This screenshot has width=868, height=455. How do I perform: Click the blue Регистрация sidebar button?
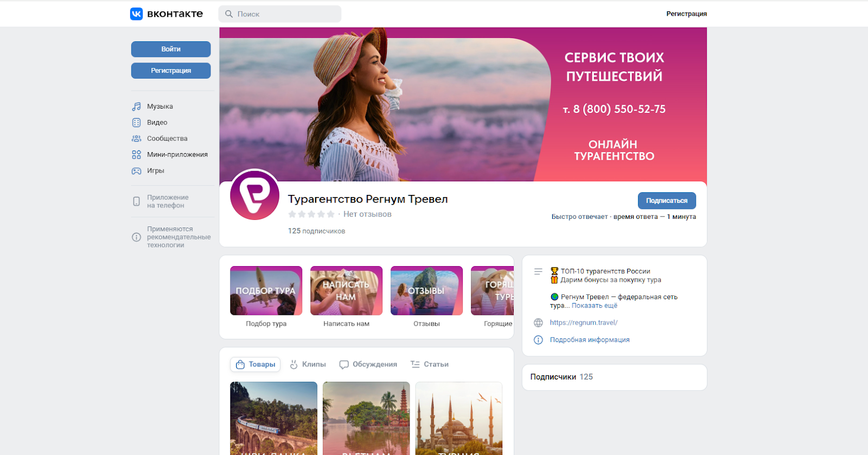(x=171, y=71)
